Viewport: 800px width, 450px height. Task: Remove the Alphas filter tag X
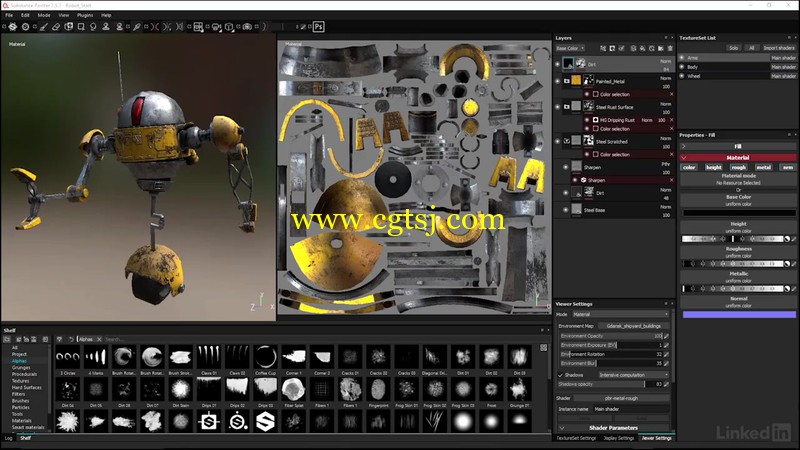pyautogui.click(x=99, y=339)
